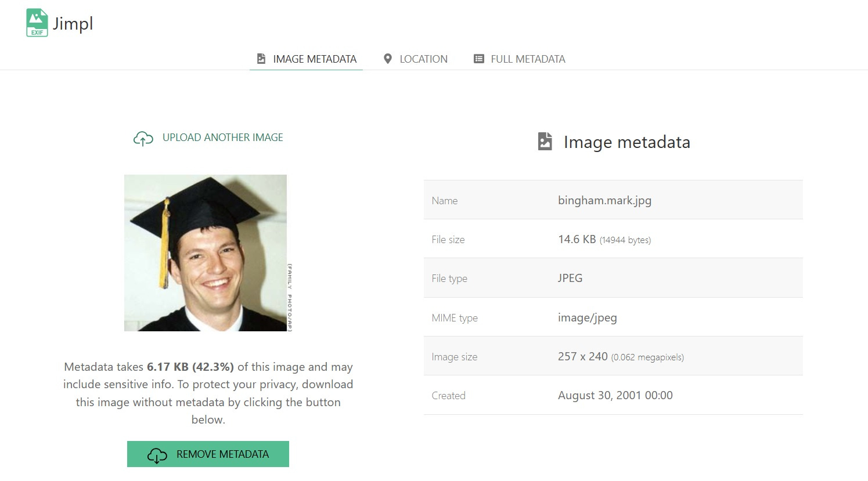Image resolution: width=868 pixels, height=481 pixels.
Task: Click the '257 x 240' image size value
Action: (x=583, y=356)
